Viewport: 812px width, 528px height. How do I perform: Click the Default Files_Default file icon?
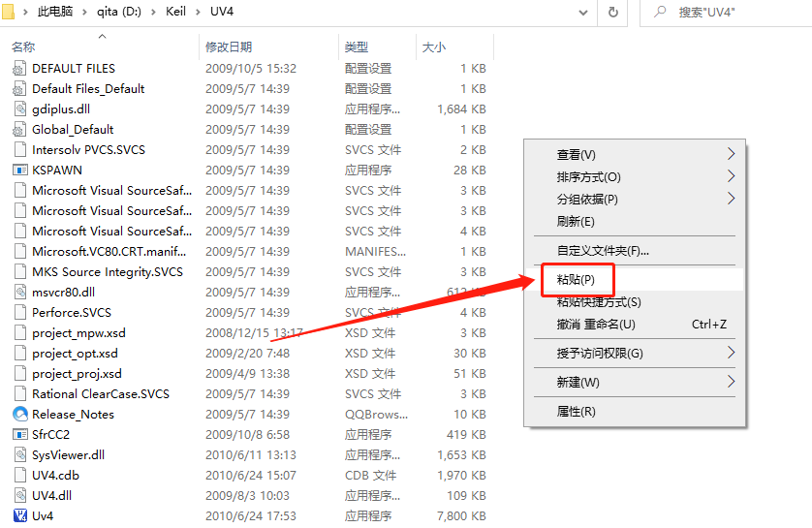click(x=19, y=89)
